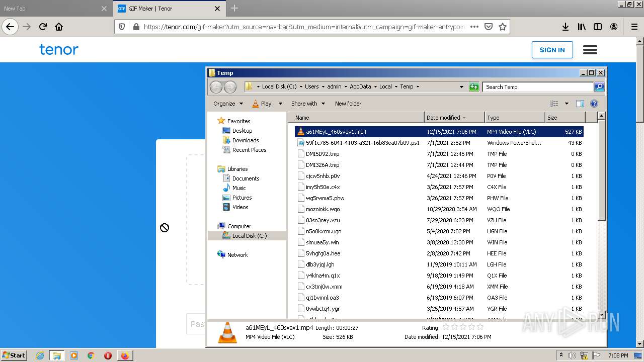Sort by Name column header
This screenshot has width=644, height=362.
point(356,118)
